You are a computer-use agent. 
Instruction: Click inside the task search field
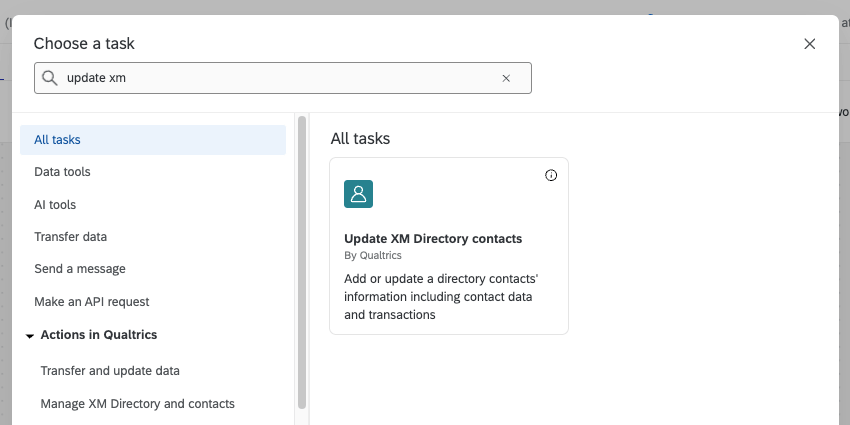[280, 78]
